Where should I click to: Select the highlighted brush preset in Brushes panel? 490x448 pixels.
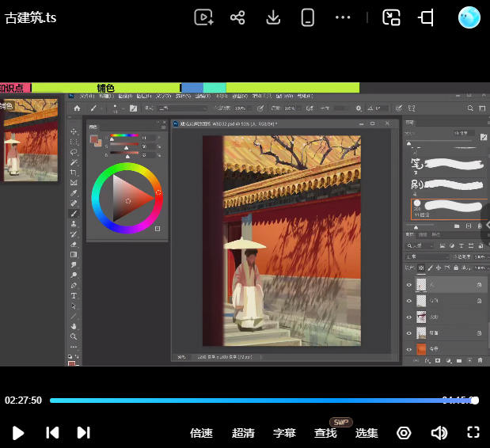click(448, 209)
